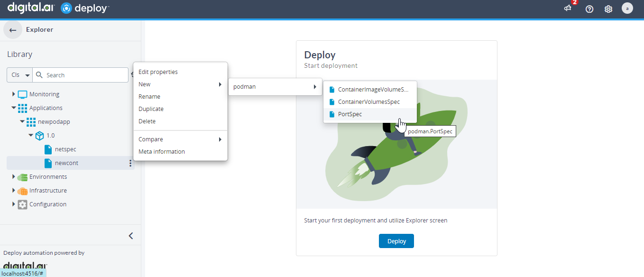This screenshot has height=277, width=644.
Task: Click the Library search field
Action: [80, 75]
